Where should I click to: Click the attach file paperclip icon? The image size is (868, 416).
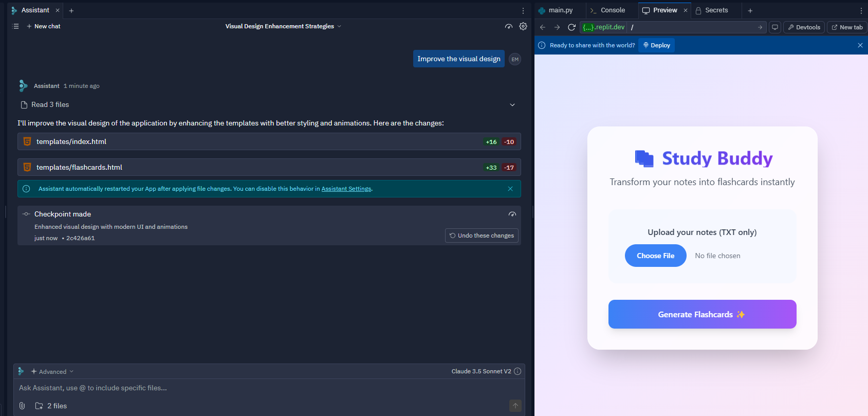point(22,406)
